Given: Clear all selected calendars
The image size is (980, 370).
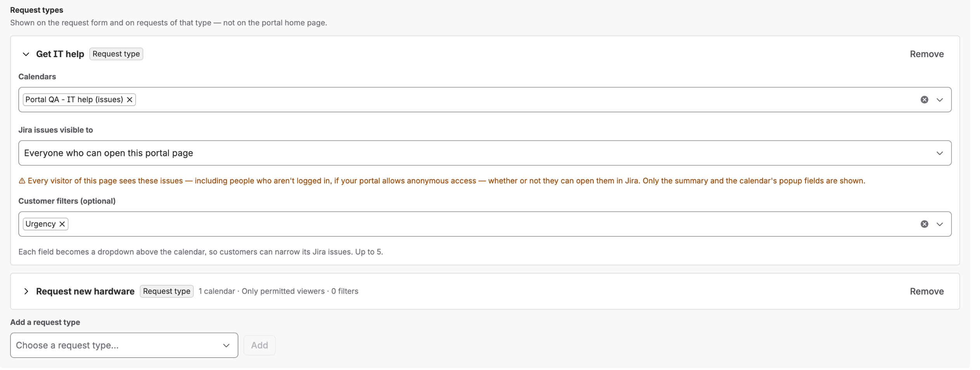Looking at the screenshot, I should pyautogui.click(x=924, y=100).
